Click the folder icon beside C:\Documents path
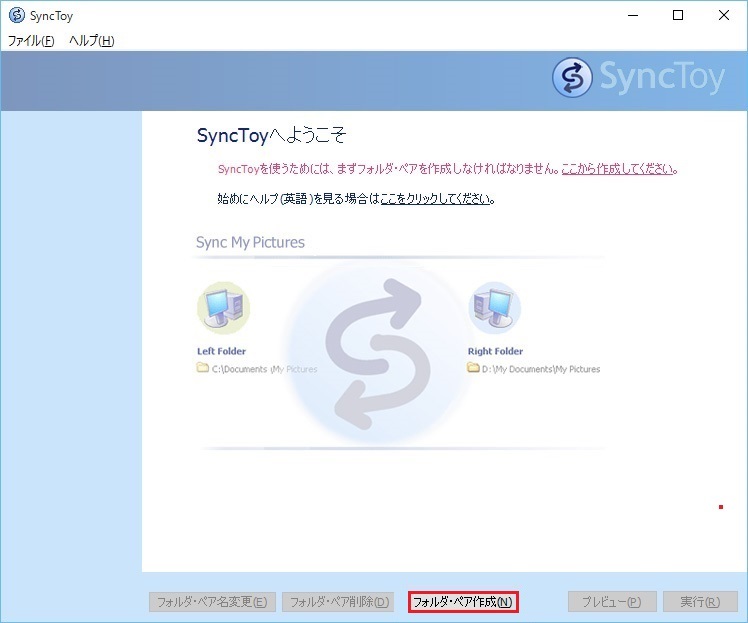Viewport: 748px width, 623px height. point(203,368)
